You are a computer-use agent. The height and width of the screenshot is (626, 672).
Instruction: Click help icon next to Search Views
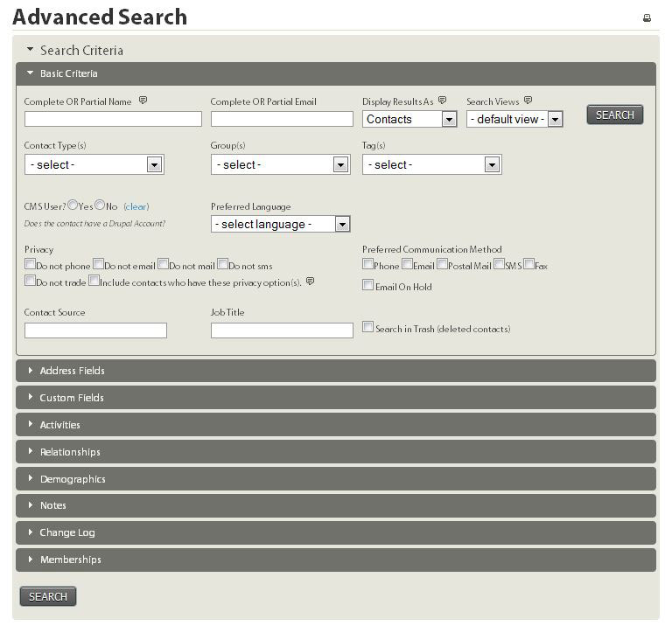528,101
